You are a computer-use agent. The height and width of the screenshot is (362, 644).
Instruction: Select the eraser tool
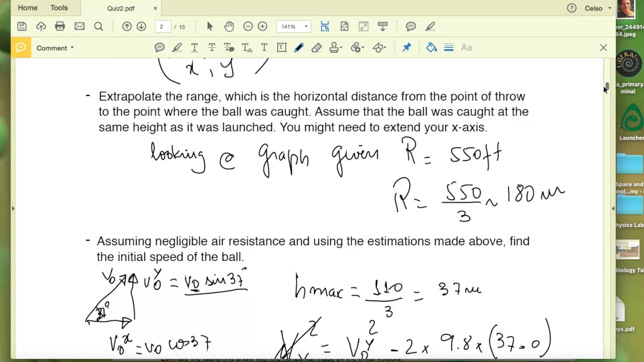(316, 48)
